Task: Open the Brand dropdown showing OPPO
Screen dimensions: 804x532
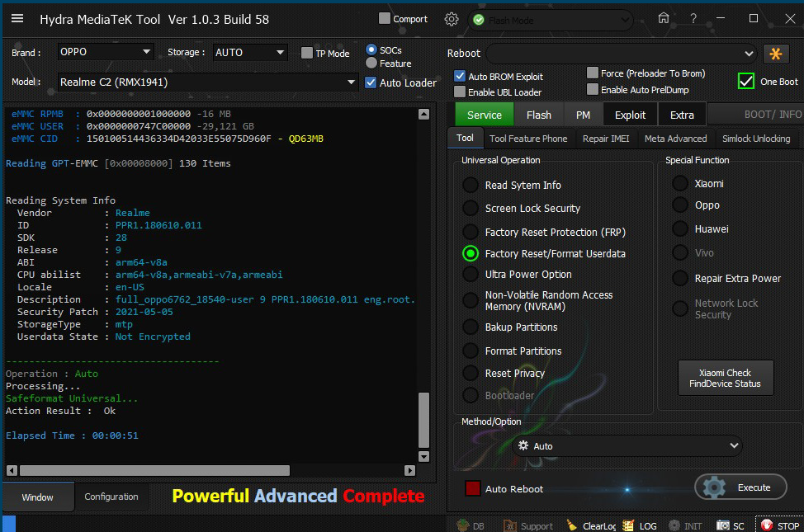Action: (105, 52)
